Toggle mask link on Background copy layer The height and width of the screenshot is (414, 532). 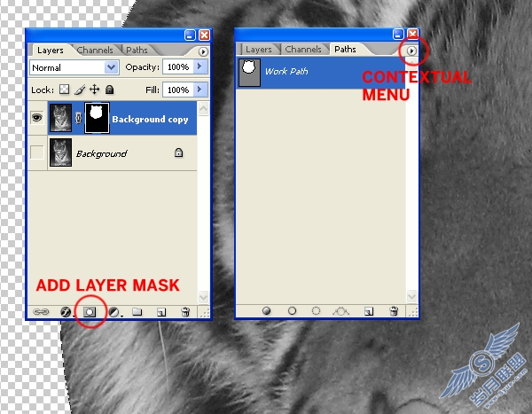tap(78, 118)
